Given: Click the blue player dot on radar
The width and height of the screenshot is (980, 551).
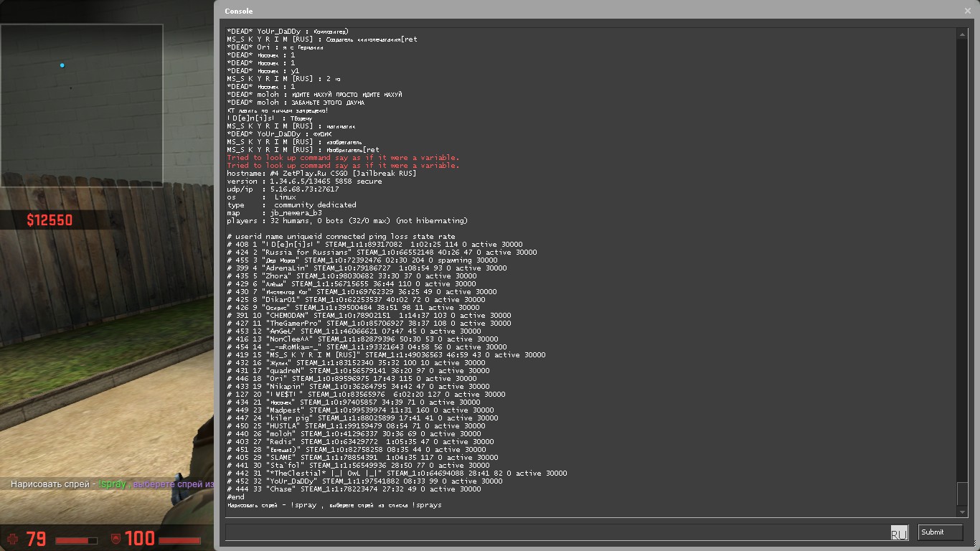Looking at the screenshot, I should (x=62, y=65).
